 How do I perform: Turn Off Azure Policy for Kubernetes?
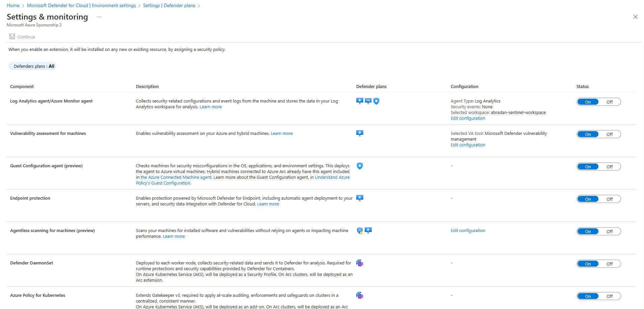pos(610,296)
